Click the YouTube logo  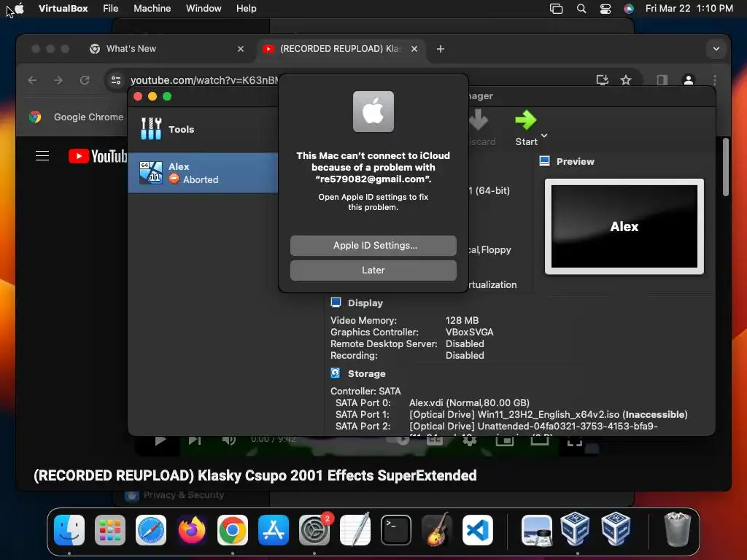[98, 156]
